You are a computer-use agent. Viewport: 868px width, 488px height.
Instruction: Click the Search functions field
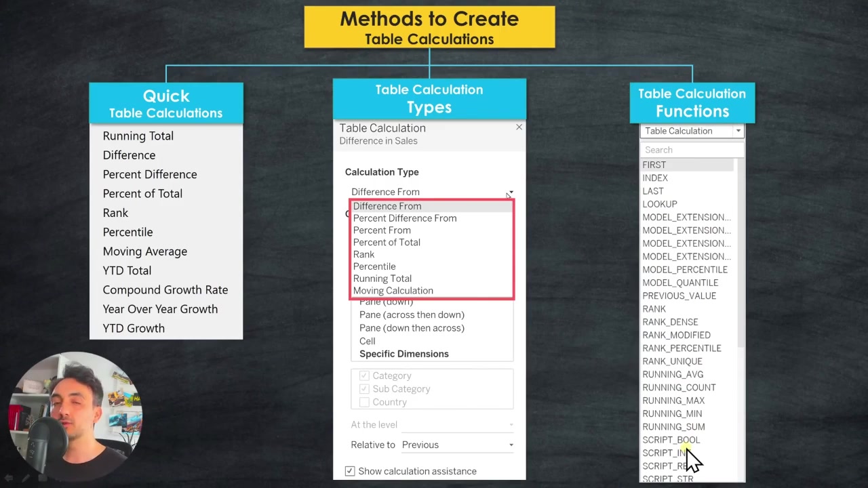[x=692, y=150]
